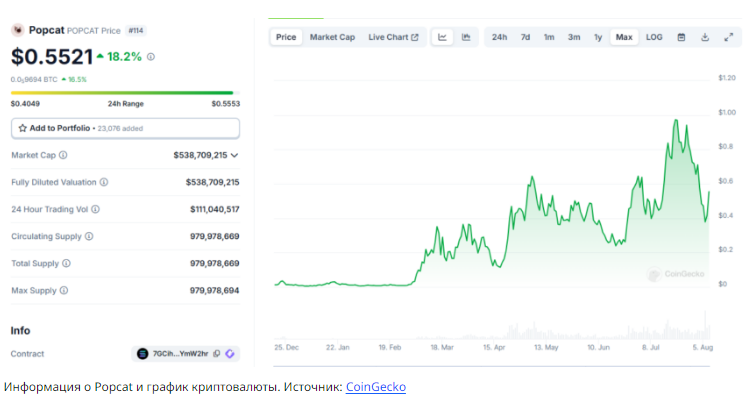743x408 pixels.
Task: Open info icon next to 18.2% change
Action: [x=151, y=57]
